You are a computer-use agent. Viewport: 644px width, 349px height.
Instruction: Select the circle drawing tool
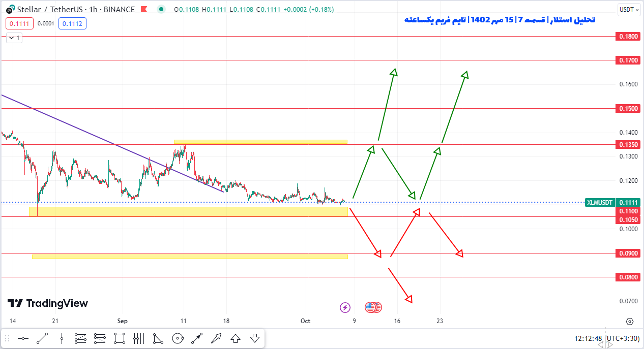point(178,338)
